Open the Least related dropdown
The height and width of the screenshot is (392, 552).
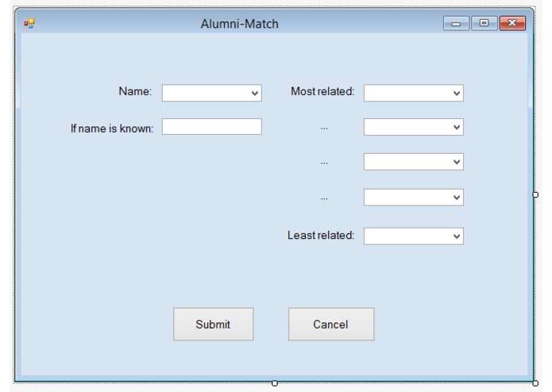[414, 236]
